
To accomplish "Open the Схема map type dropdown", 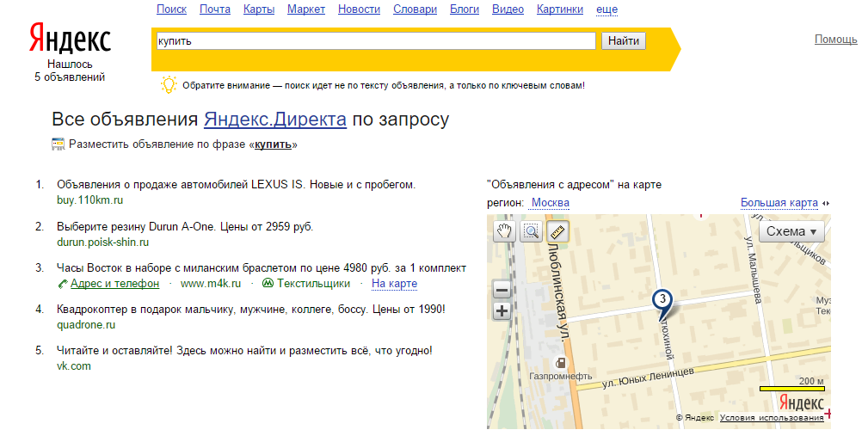I will (x=791, y=231).
